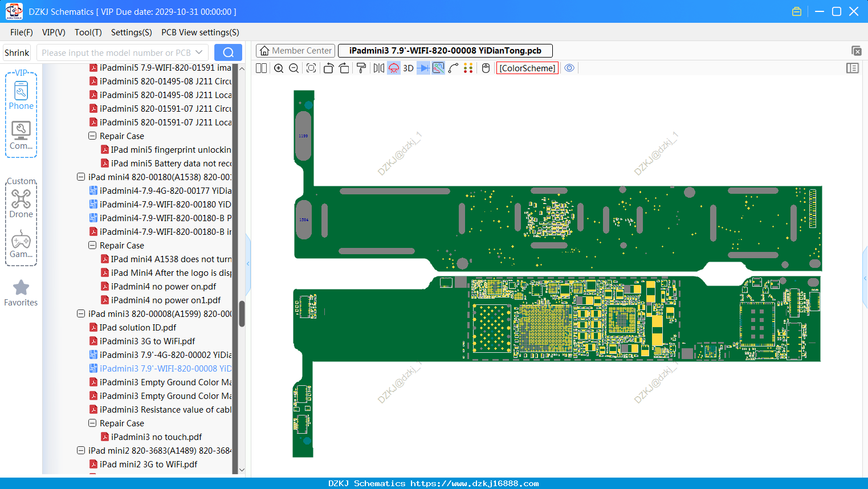Screen dimensions: 868x489
Task: Open the ColorScheme picker
Action: click(x=527, y=68)
